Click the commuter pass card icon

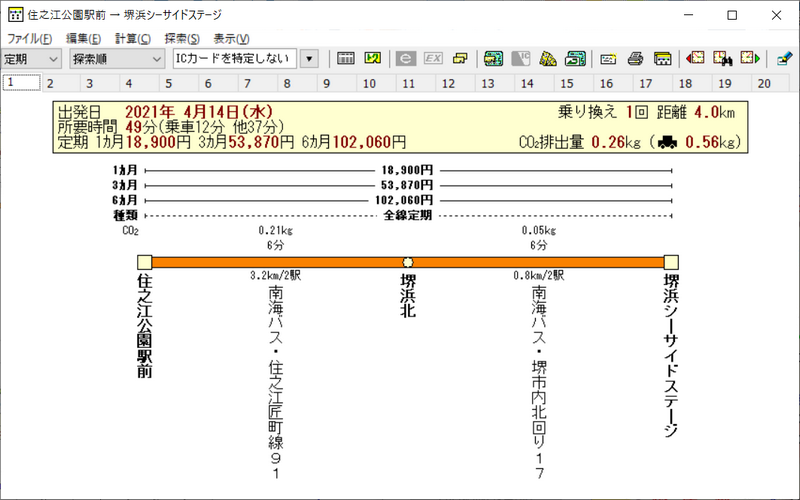coord(608,59)
